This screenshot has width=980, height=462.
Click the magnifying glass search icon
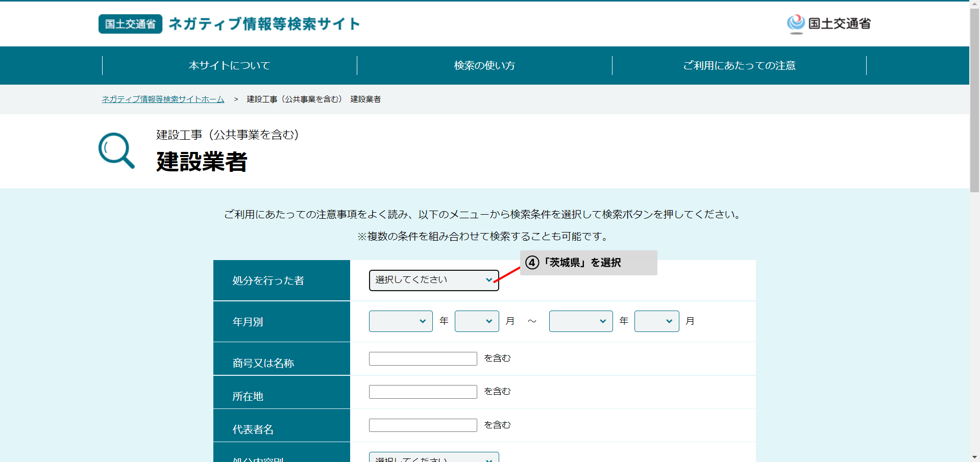116,150
